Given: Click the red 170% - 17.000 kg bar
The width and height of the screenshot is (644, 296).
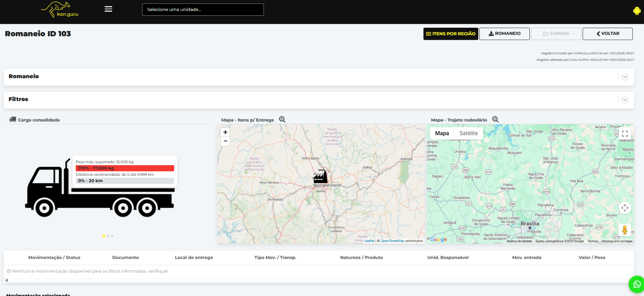Looking at the screenshot, I should click(x=125, y=168).
